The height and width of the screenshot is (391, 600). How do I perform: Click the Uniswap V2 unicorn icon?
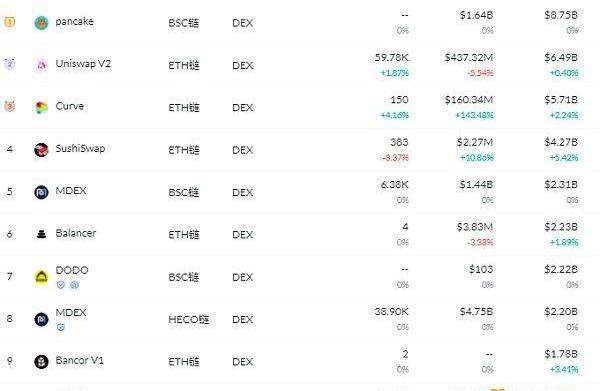[41, 65]
